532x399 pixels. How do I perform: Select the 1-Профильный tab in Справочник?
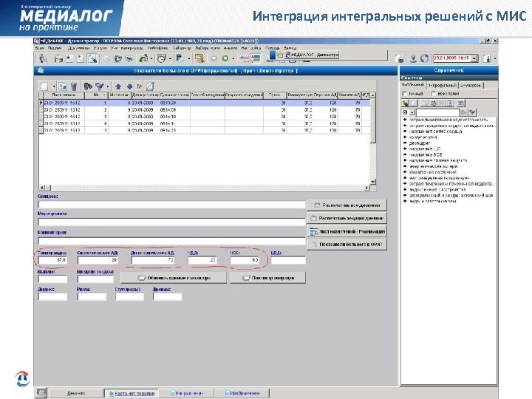click(x=443, y=85)
